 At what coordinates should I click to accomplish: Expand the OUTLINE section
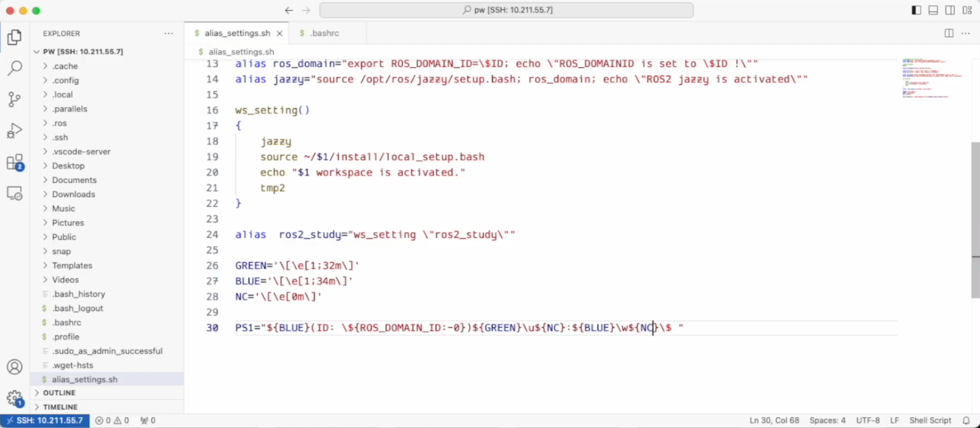107,393
